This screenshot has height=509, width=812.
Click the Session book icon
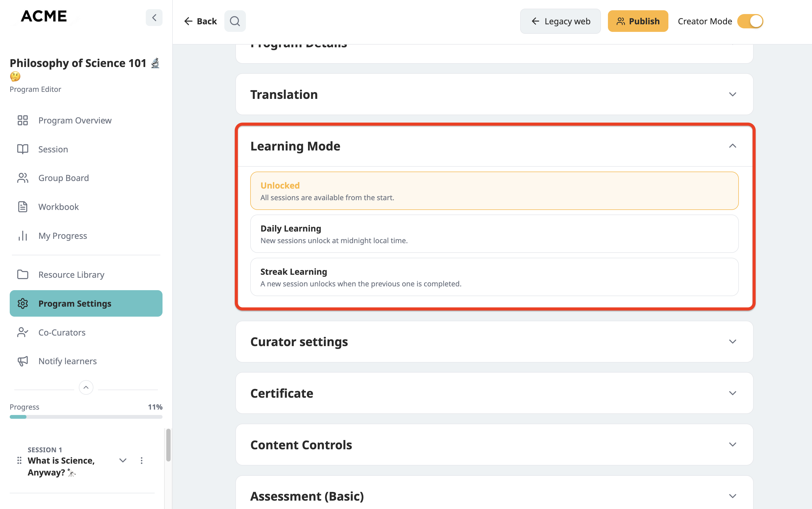click(x=22, y=149)
